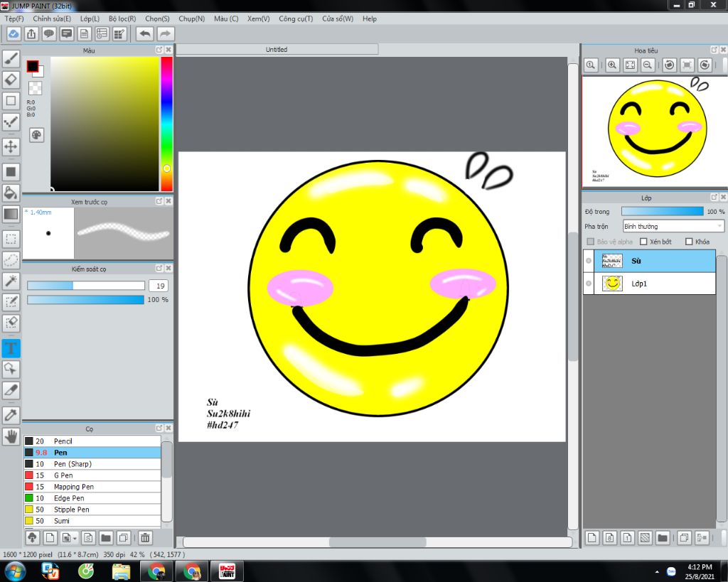Delete the selected brush with trash icon

(145, 537)
